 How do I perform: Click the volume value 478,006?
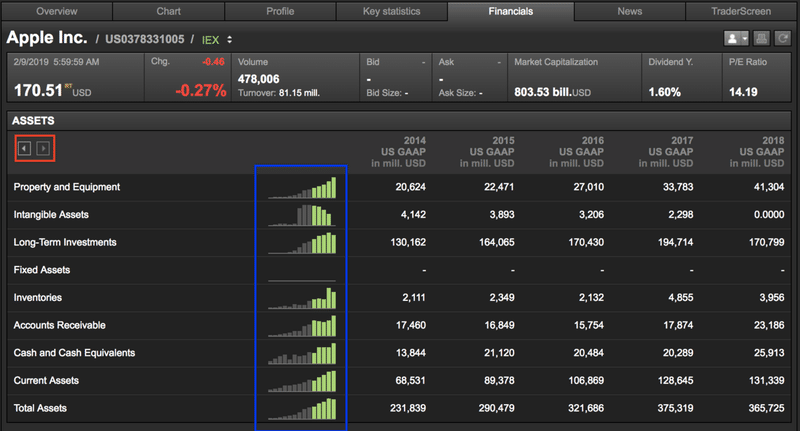259,79
